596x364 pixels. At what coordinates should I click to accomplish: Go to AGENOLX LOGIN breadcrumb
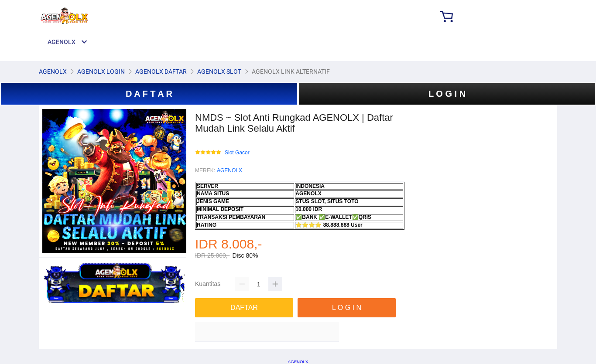(x=101, y=71)
